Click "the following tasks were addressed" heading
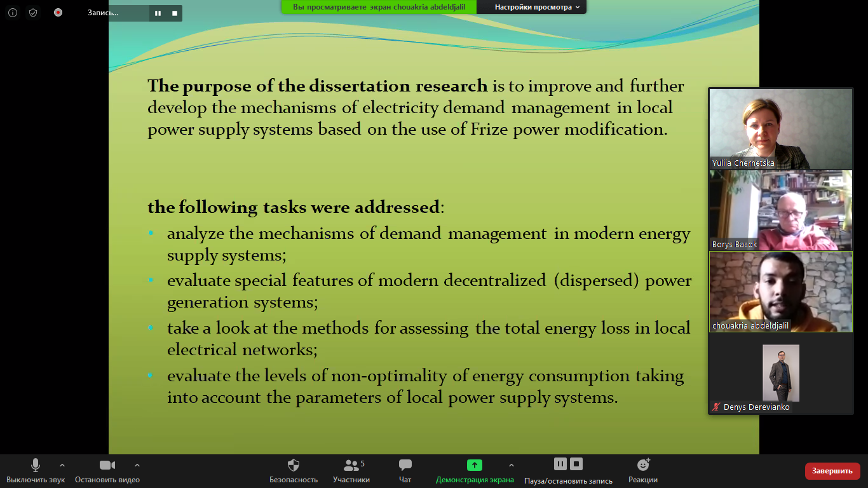The height and width of the screenshot is (488, 868). (294, 207)
